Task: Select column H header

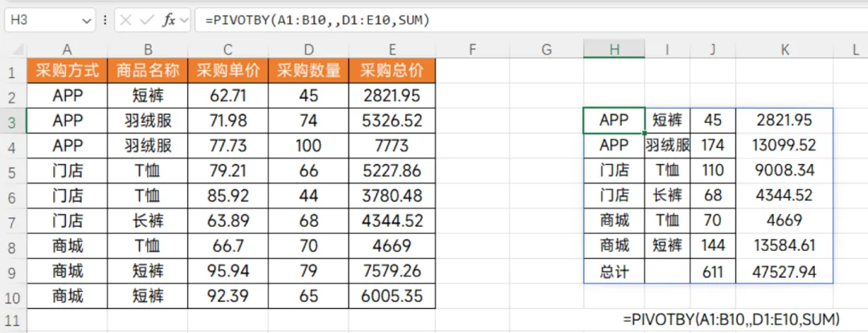Action: pyautogui.click(x=614, y=50)
